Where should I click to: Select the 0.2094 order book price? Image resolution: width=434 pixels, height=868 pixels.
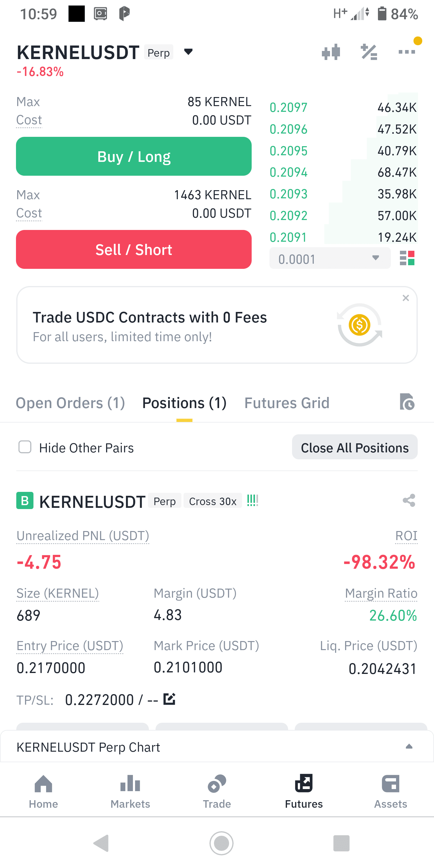click(x=288, y=172)
